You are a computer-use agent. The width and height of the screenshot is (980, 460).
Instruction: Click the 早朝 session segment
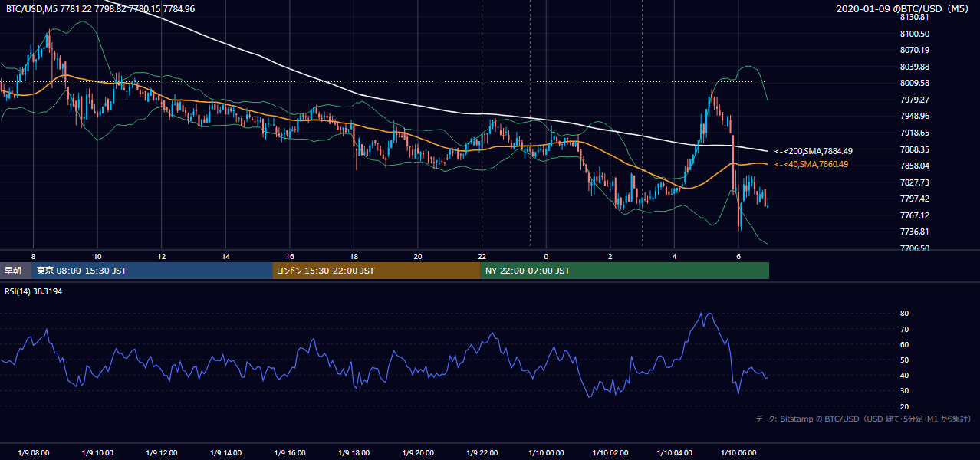15,271
